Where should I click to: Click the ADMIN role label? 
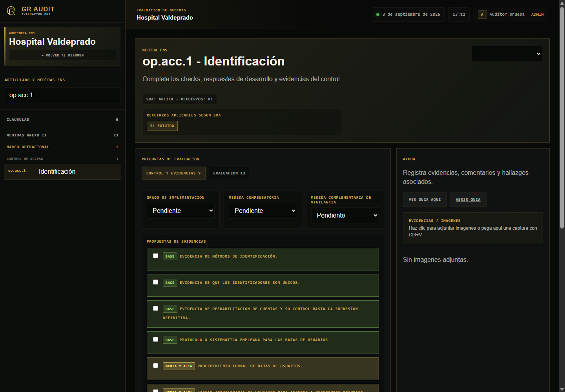pos(538,15)
